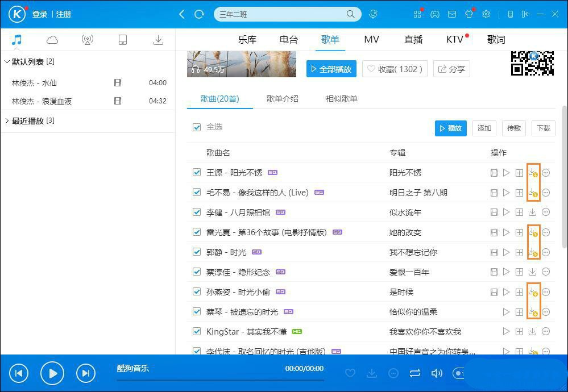Click the 收藏(1302) collect button
Viewport: 568px width, 392px height.
tap(395, 69)
